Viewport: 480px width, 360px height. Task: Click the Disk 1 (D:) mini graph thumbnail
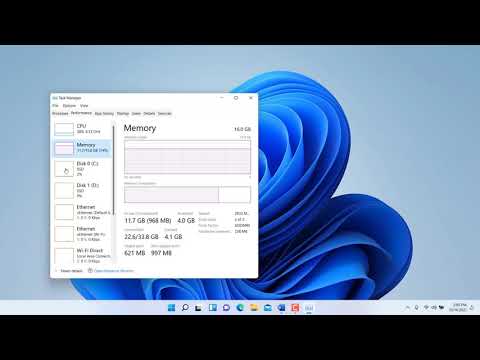64,191
